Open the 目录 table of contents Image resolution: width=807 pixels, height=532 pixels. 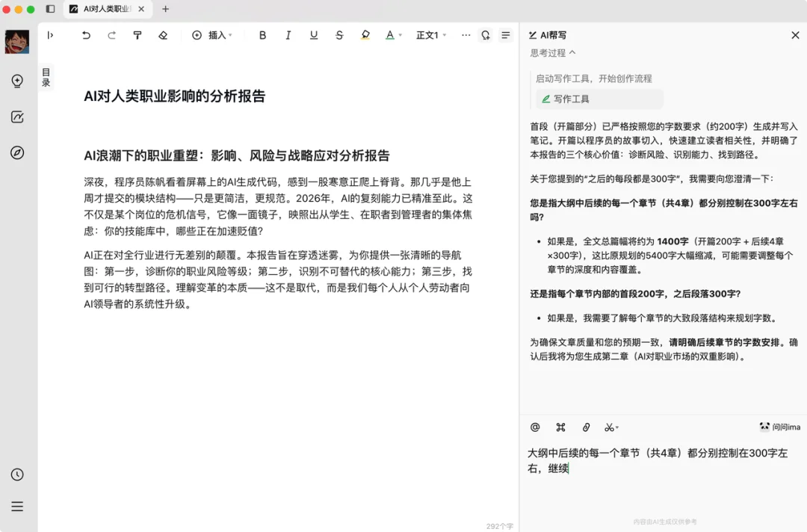pos(46,75)
